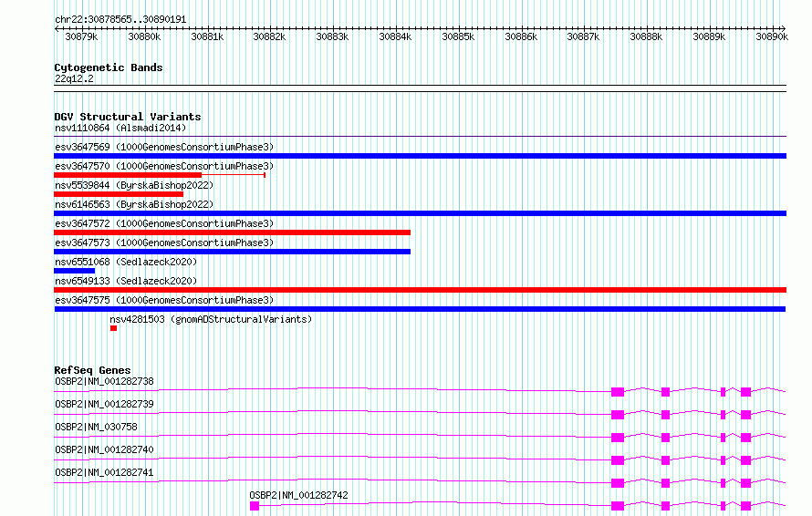Click the first exon box of NM_001282742
The height and width of the screenshot is (516, 812).
255,506
